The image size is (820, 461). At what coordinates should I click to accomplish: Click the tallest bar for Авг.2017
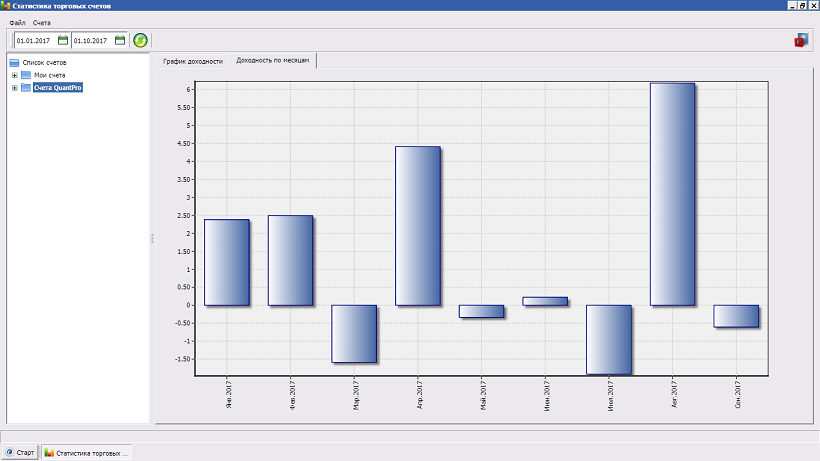click(x=672, y=194)
